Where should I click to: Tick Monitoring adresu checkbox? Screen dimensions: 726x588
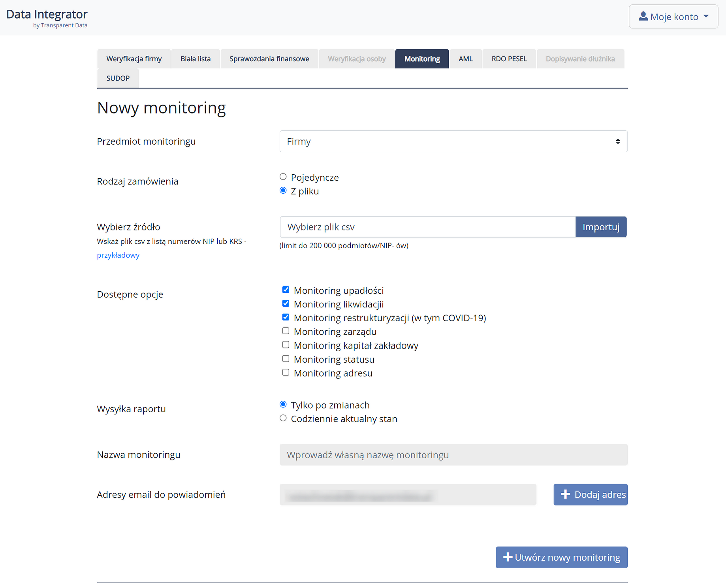(x=286, y=373)
